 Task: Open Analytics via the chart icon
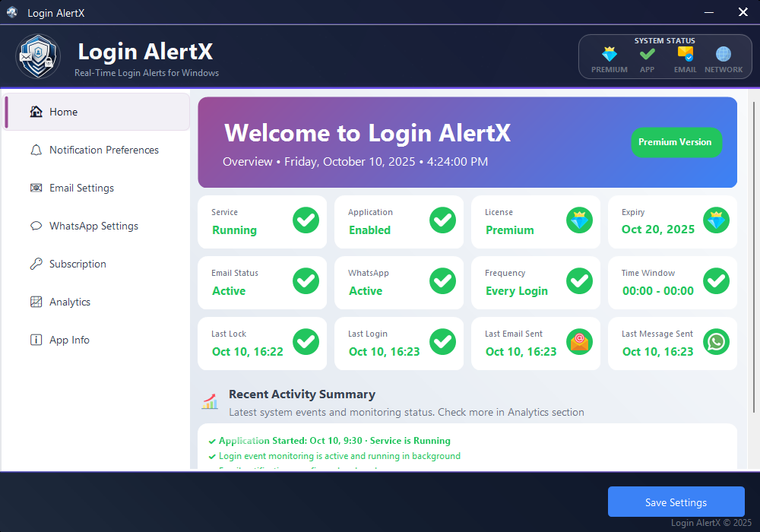click(x=34, y=302)
